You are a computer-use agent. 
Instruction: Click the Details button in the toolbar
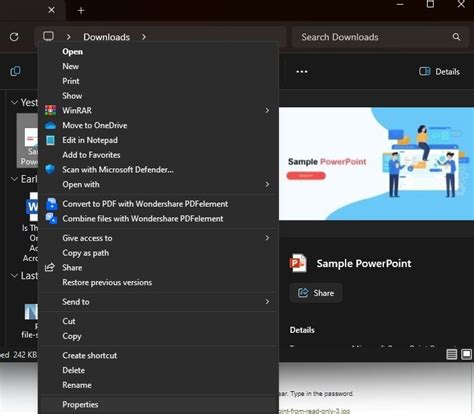tap(440, 71)
